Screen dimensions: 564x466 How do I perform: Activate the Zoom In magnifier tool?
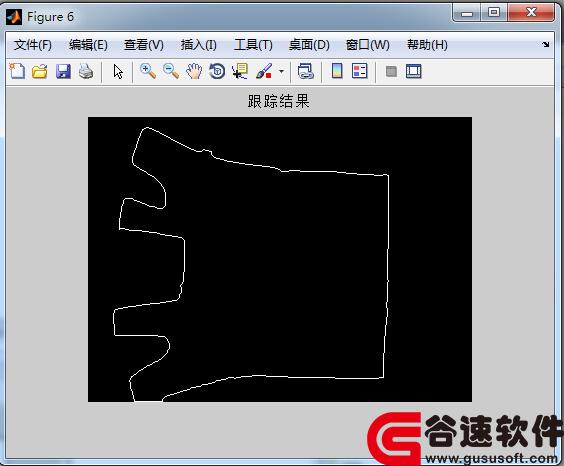click(x=148, y=71)
